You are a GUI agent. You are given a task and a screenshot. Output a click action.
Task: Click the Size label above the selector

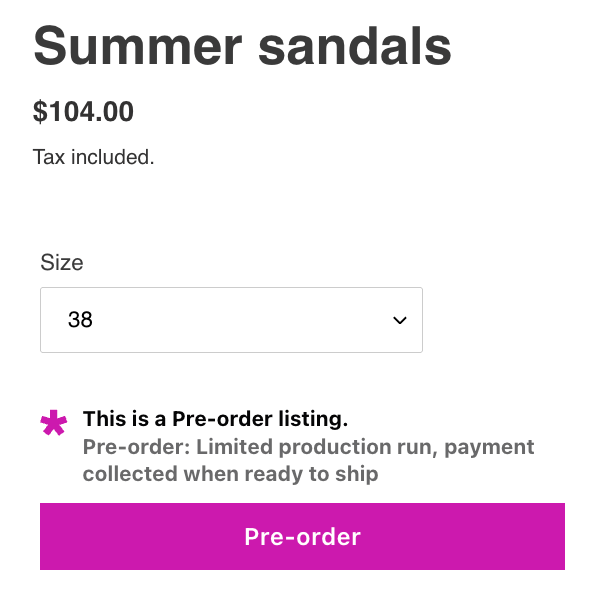pyautogui.click(x=62, y=263)
